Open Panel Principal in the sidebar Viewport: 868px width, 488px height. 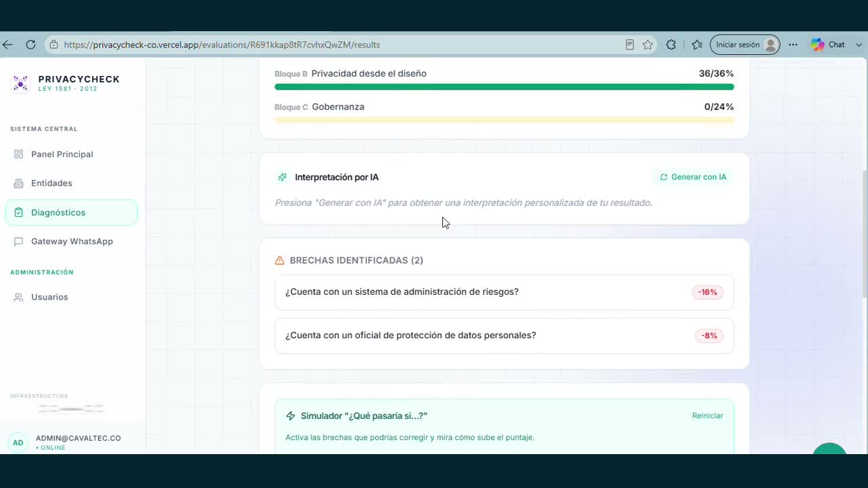pos(71,154)
